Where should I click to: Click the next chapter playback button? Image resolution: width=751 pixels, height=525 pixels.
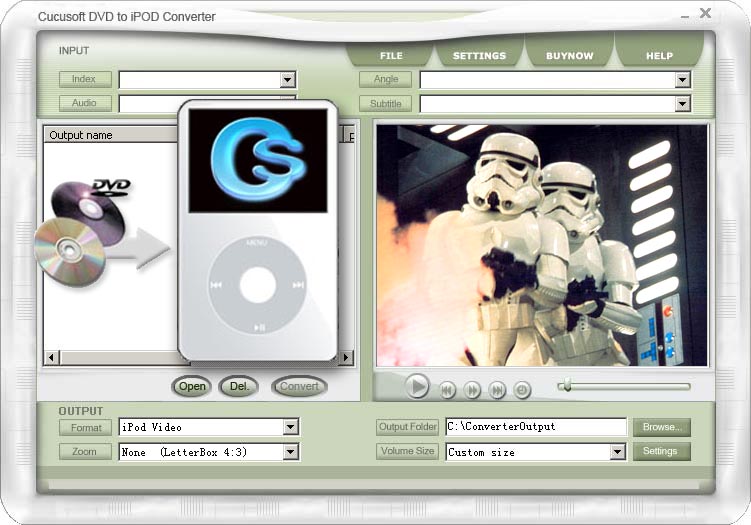(x=497, y=390)
